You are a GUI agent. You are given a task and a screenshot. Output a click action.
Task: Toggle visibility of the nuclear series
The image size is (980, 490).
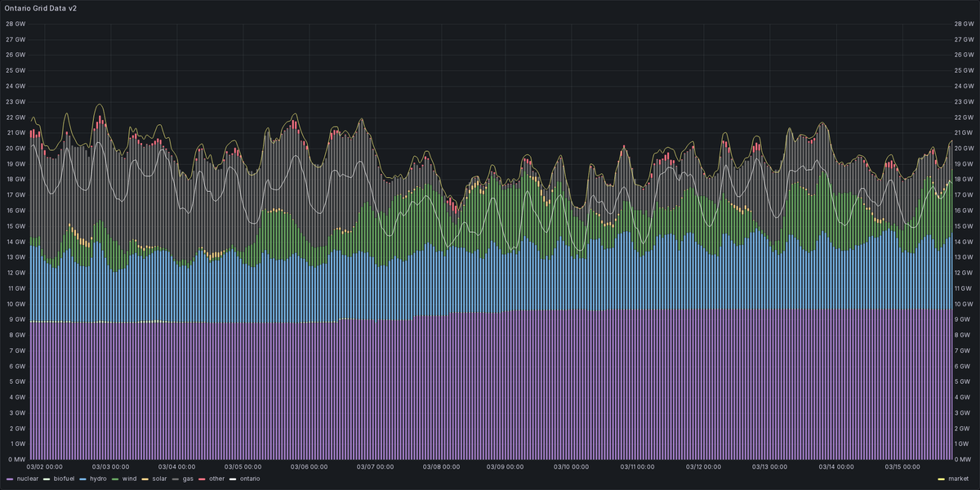(x=27, y=479)
